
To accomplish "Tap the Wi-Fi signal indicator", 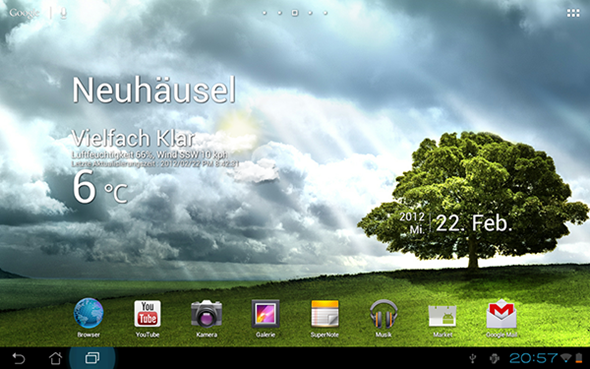I will [566, 358].
